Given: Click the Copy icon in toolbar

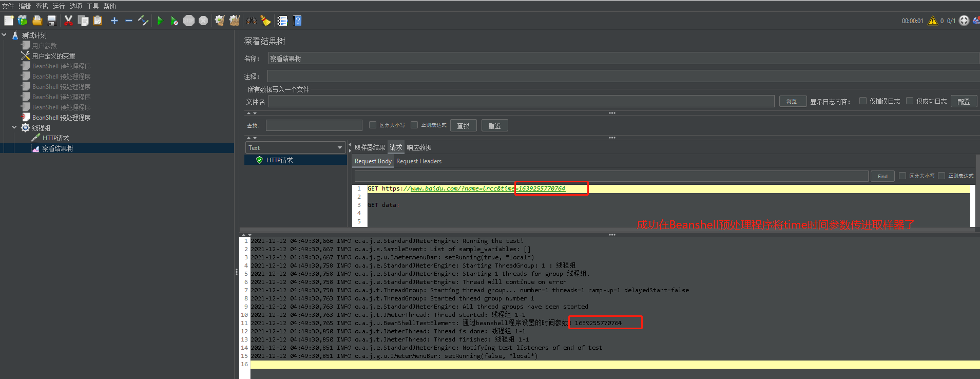Looking at the screenshot, I should click(83, 21).
